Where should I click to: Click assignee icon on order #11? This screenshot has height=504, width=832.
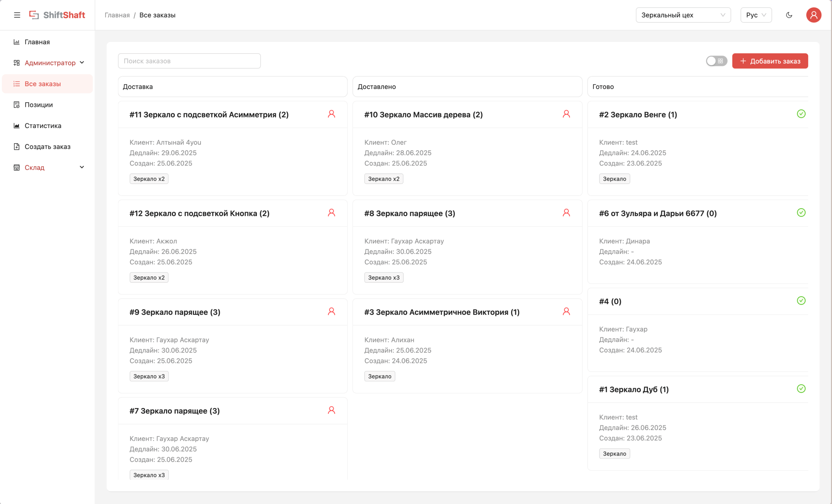(331, 114)
